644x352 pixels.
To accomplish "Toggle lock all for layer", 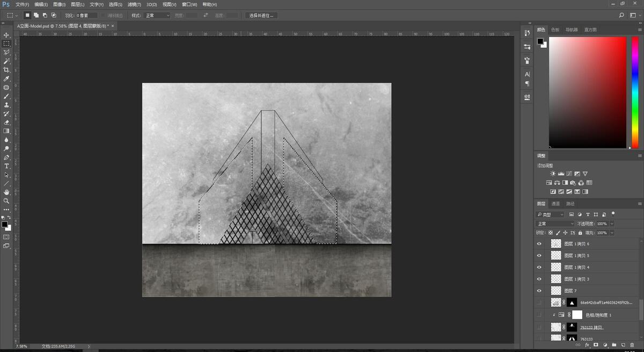I will pyautogui.click(x=580, y=233).
